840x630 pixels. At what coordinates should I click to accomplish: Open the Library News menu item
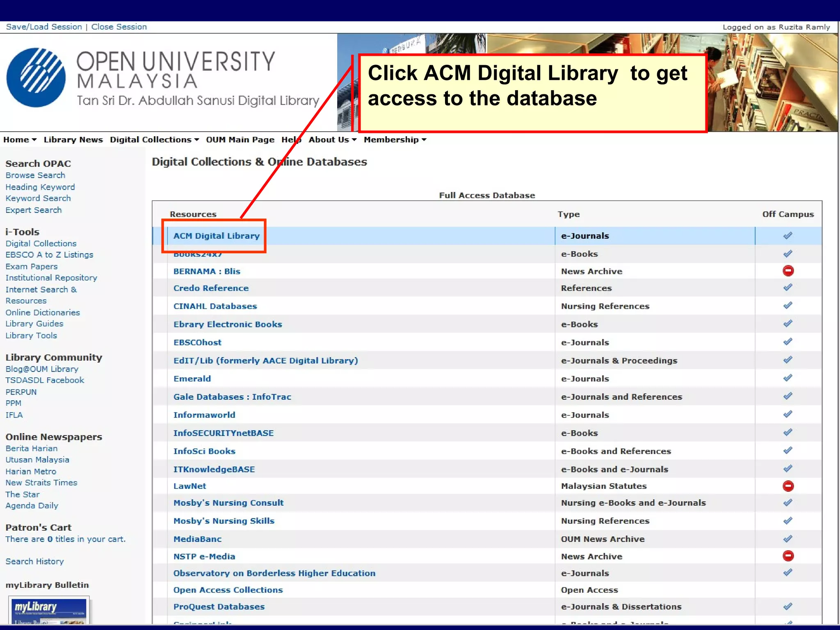click(73, 140)
